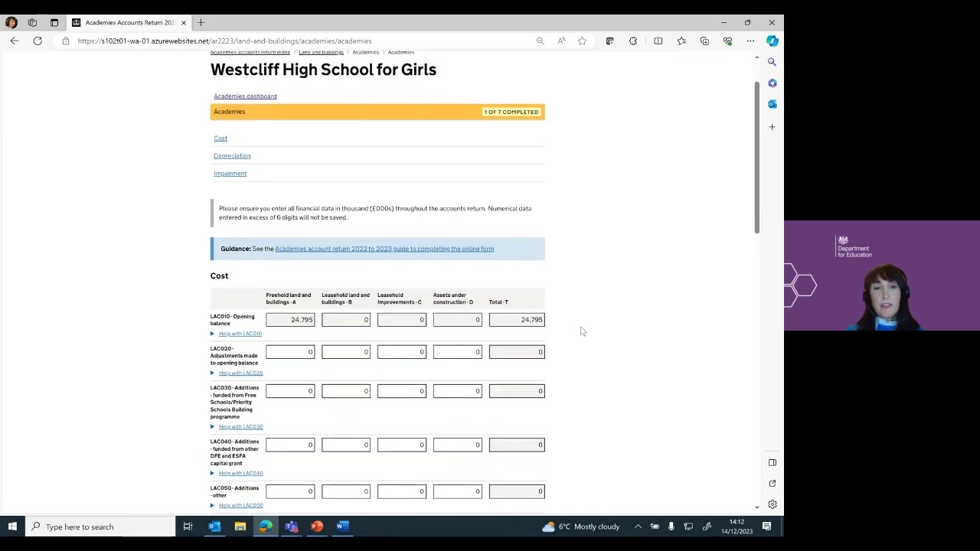This screenshot has height=551, width=980.
Task: Add app to sidebar plus icon
Action: coord(773,127)
